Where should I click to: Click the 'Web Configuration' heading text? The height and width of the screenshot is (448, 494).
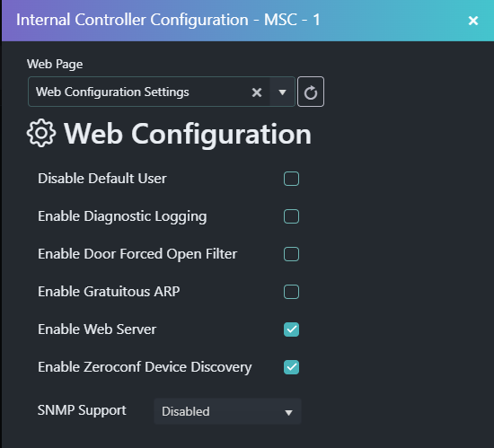tap(188, 134)
